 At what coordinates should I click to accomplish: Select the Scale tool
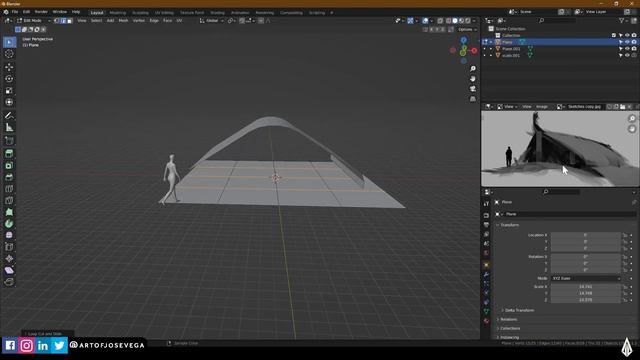coord(9,91)
